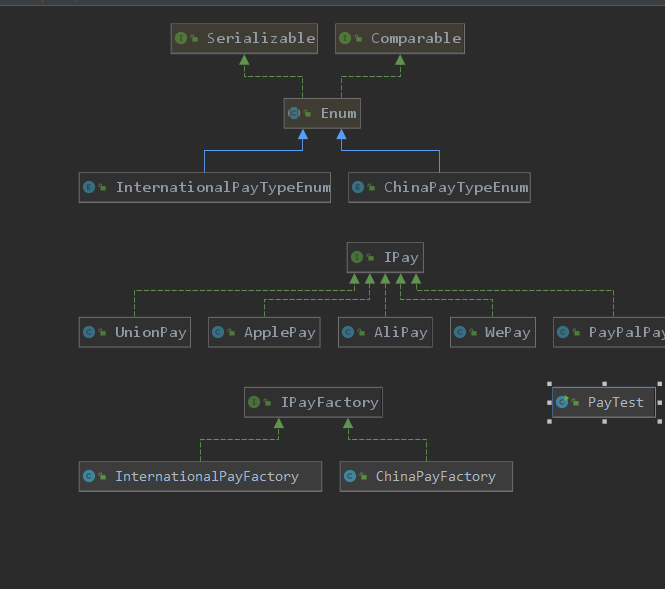Select the AliPay class node
The width and height of the screenshot is (665, 589).
(x=385, y=332)
